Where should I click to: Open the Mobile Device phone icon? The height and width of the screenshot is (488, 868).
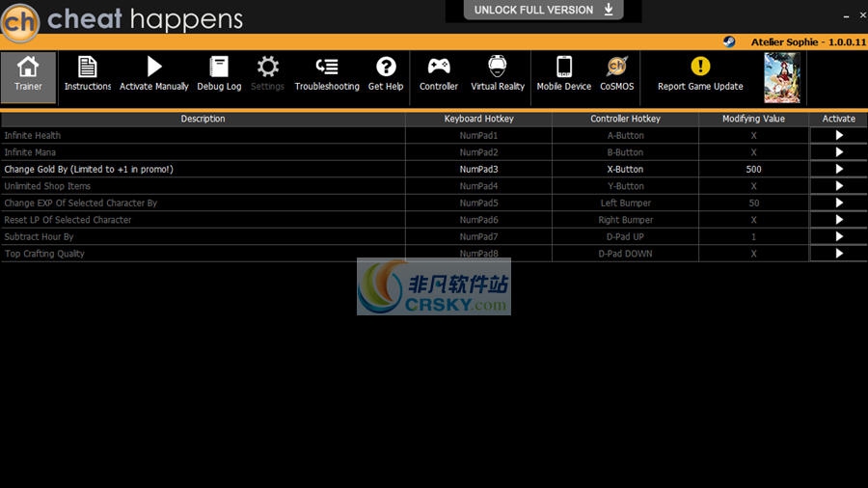[564, 67]
